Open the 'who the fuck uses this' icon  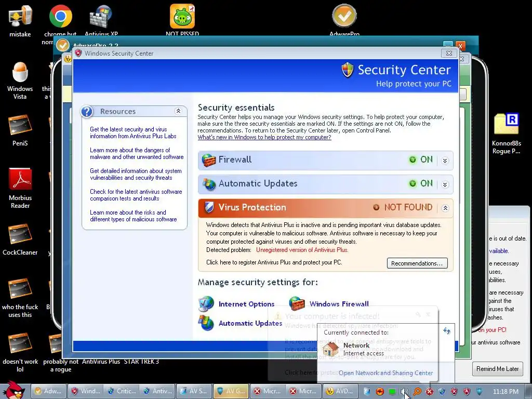pos(20,298)
